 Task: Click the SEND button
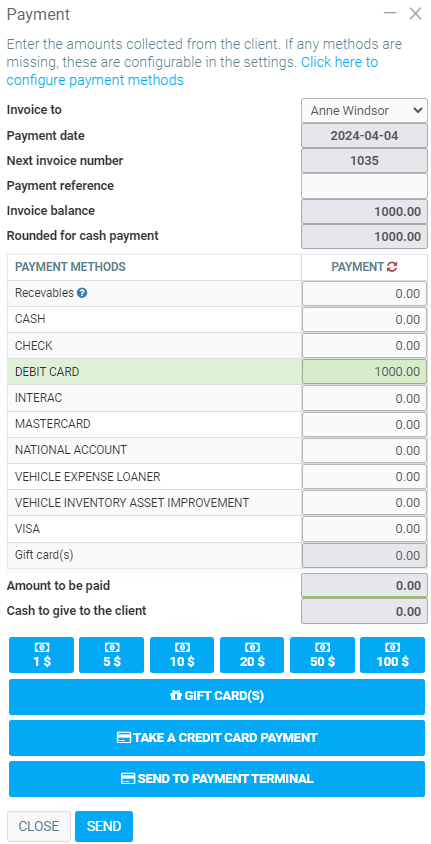pos(104,826)
